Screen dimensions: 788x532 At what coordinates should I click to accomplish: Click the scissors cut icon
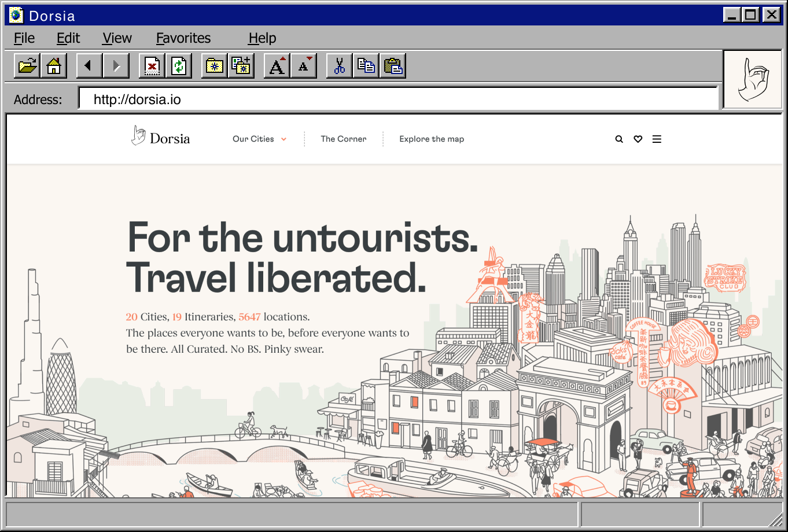coord(340,66)
